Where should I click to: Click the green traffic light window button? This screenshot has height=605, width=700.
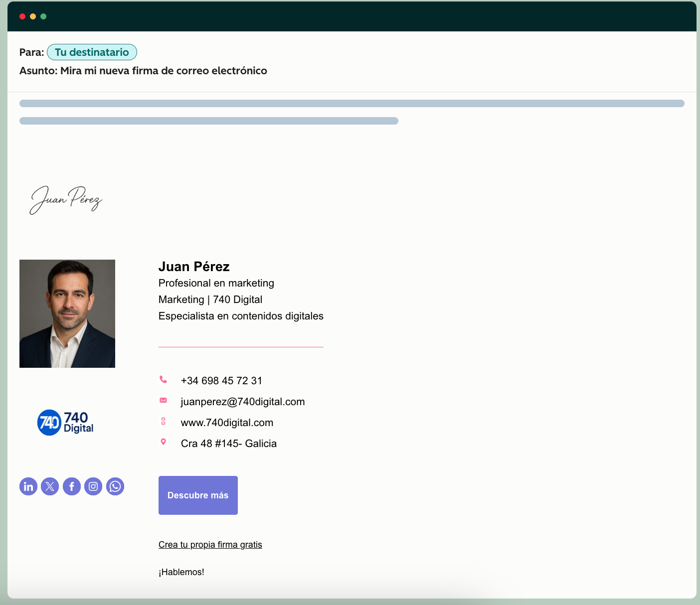43,16
